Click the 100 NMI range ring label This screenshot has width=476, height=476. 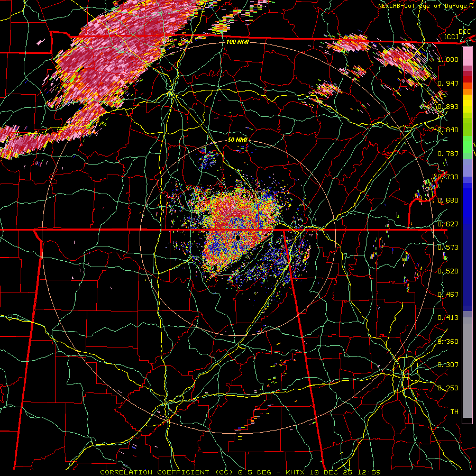[237, 42]
